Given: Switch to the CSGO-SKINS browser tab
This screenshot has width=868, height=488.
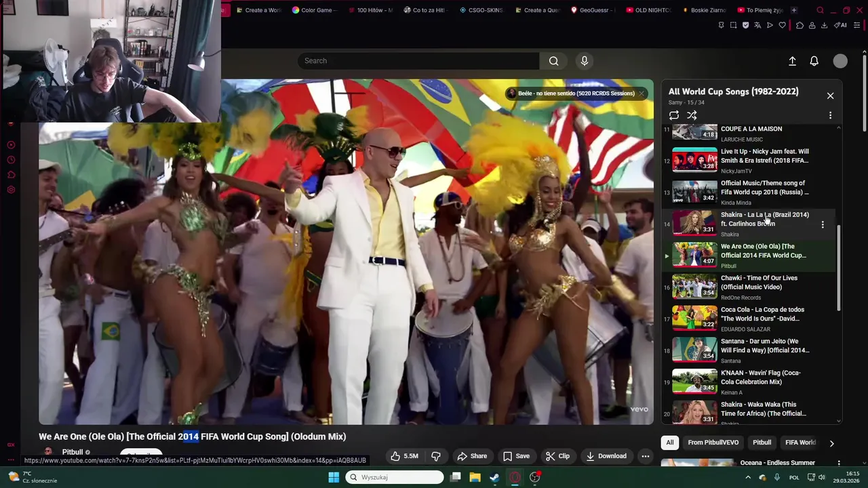Looking at the screenshot, I should (x=481, y=10).
